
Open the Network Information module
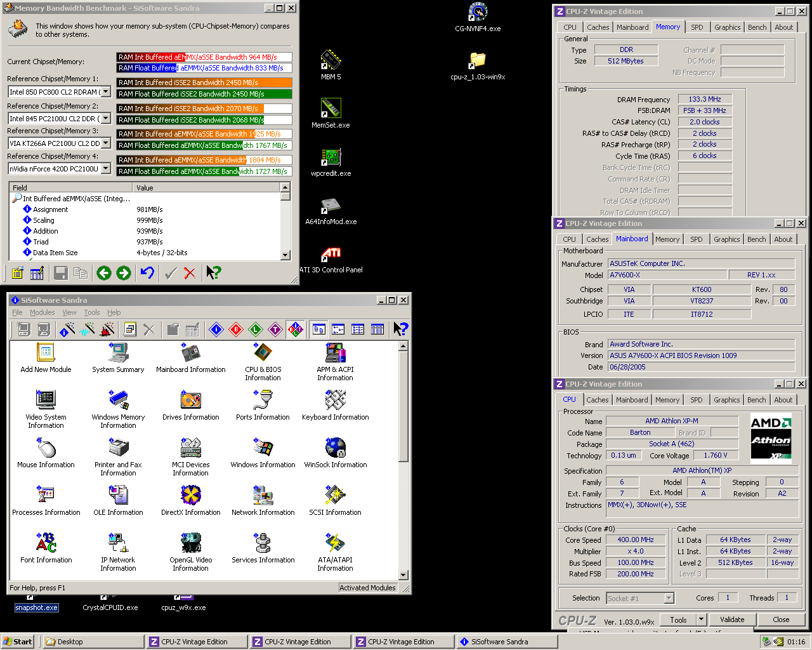[x=263, y=501]
